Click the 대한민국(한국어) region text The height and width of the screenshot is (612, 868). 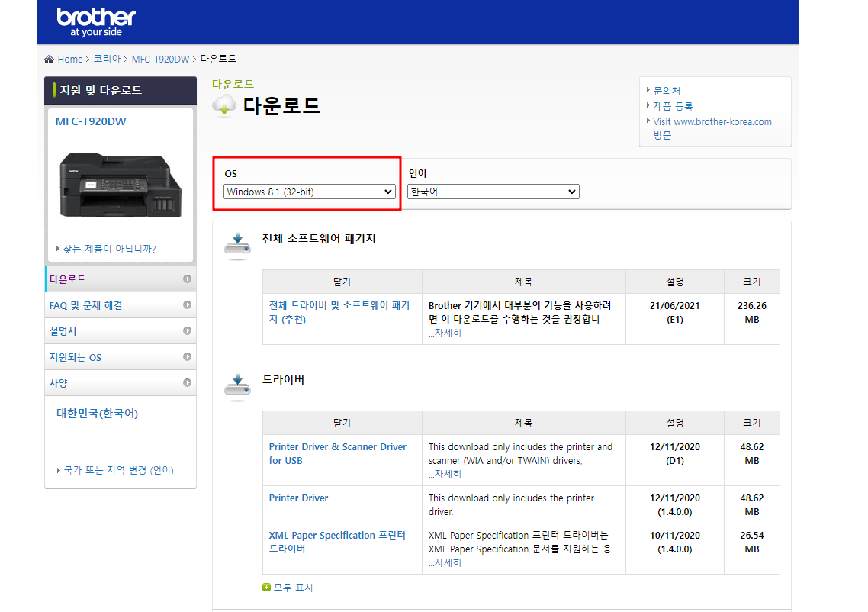pos(97,413)
